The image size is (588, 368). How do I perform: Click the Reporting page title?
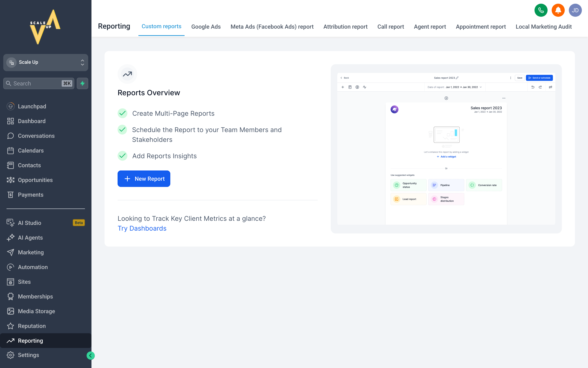114,26
